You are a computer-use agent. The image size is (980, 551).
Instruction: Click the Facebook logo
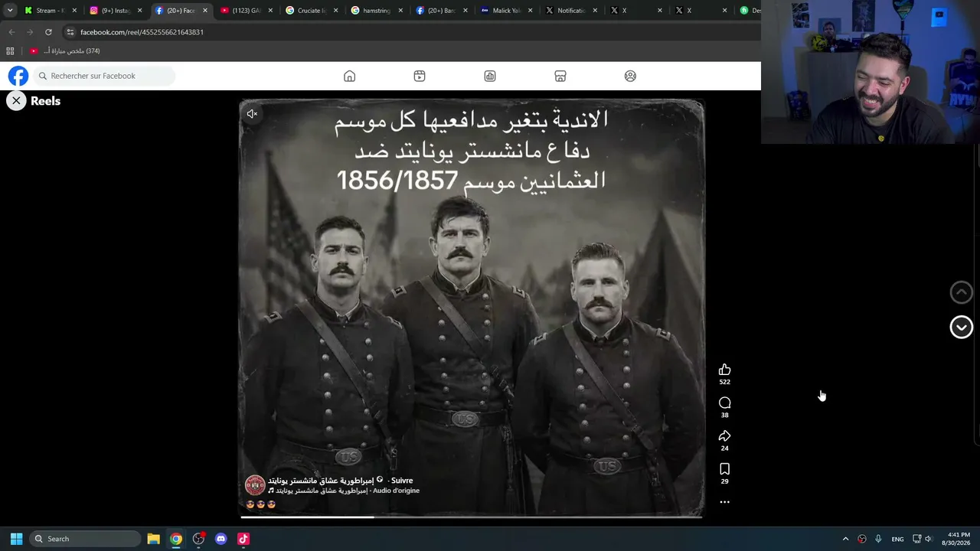tap(18, 76)
